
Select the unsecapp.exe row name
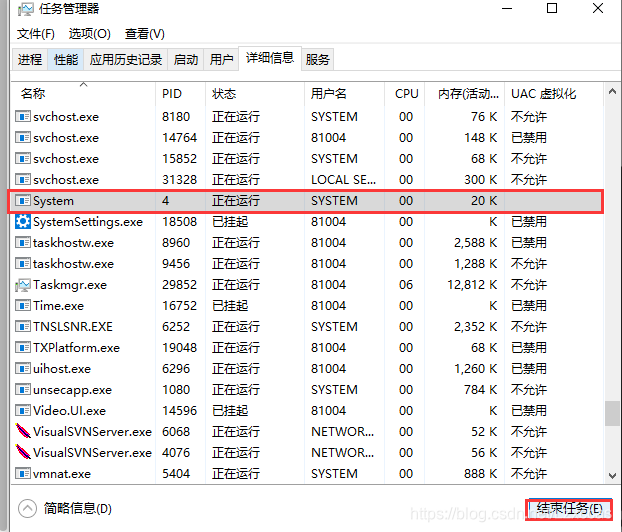pos(72,390)
